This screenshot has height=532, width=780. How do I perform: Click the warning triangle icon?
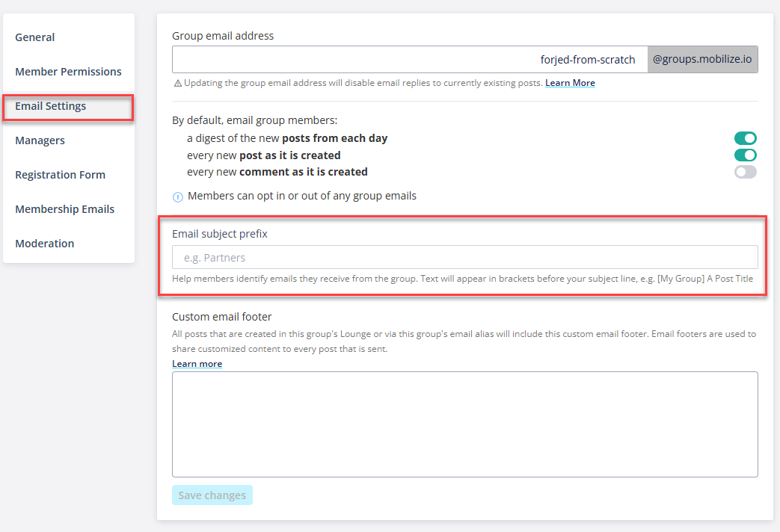point(177,84)
